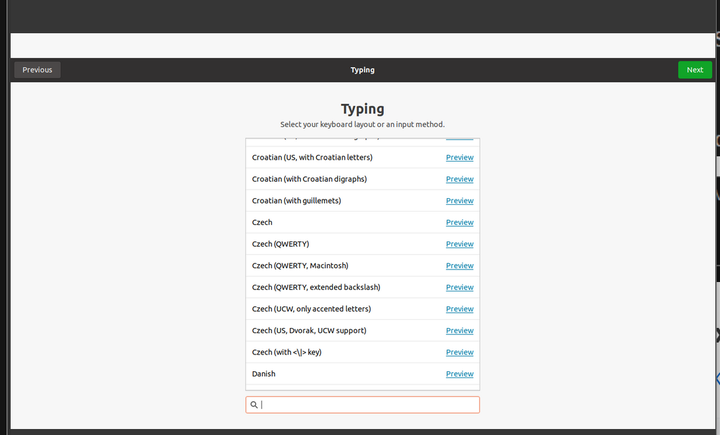Preview Czech (QWERTY, extended backslash)
720x435 pixels.
(459, 288)
